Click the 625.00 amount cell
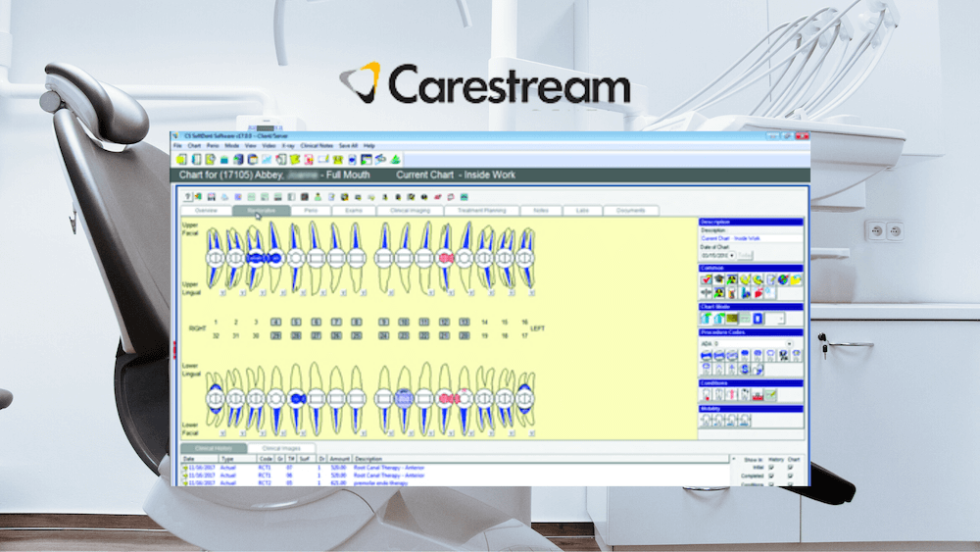 338,483
